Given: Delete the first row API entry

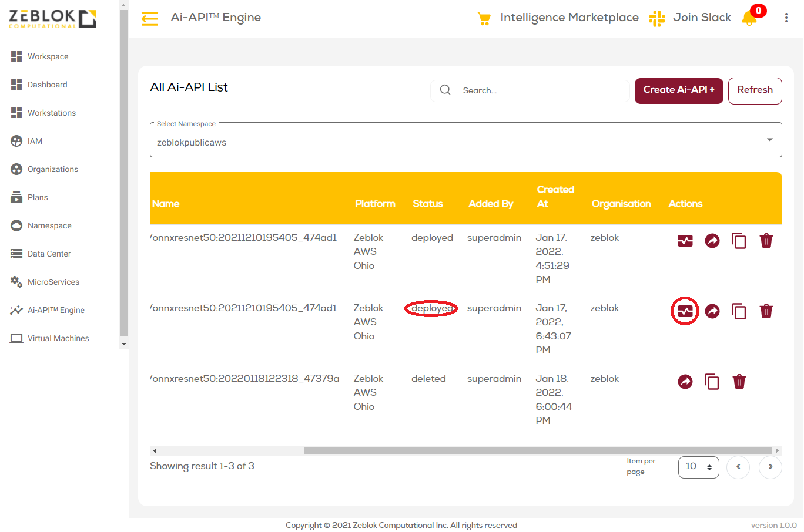Looking at the screenshot, I should pyautogui.click(x=766, y=241).
